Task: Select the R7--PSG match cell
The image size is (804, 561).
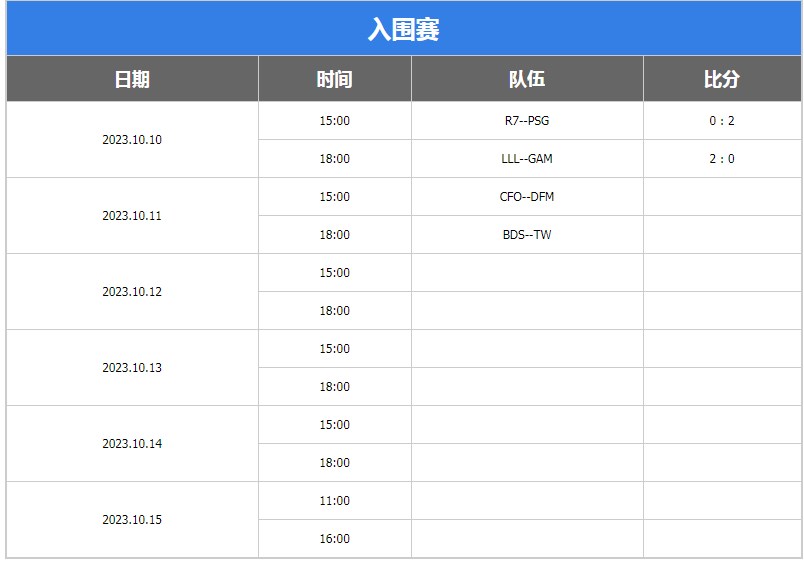Action: click(x=527, y=121)
